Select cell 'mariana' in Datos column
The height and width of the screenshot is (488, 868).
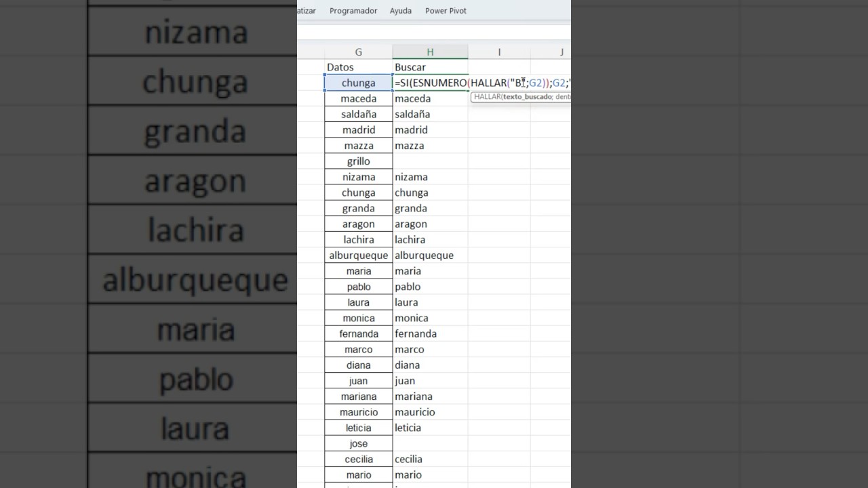(x=359, y=396)
